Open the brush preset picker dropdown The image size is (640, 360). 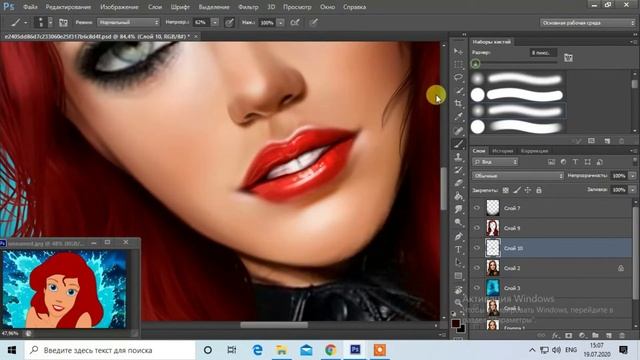[50, 22]
